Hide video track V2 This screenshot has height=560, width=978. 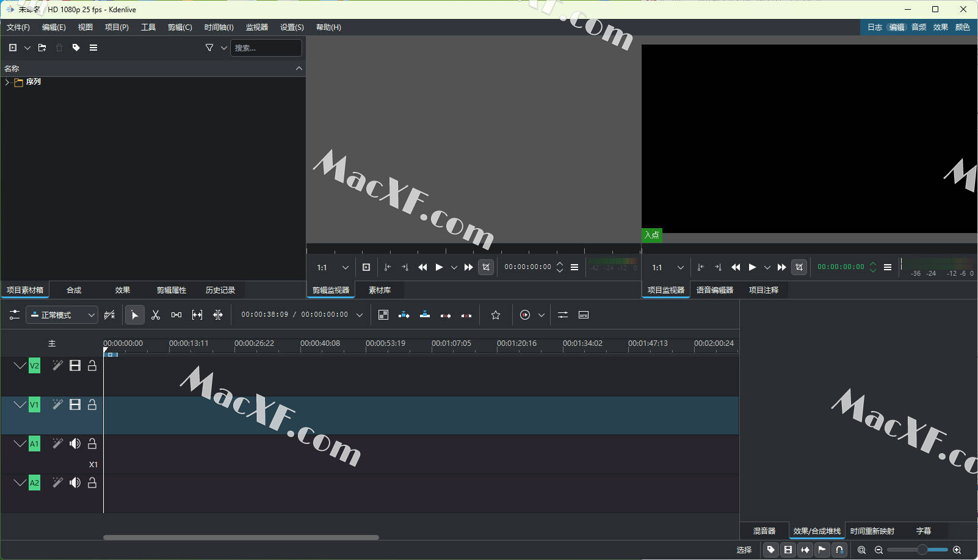[x=75, y=365]
